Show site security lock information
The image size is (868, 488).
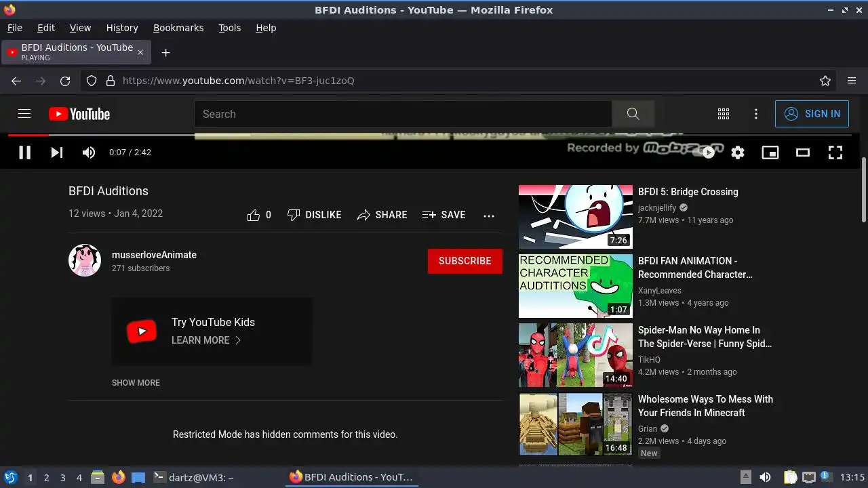coord(111,81)
